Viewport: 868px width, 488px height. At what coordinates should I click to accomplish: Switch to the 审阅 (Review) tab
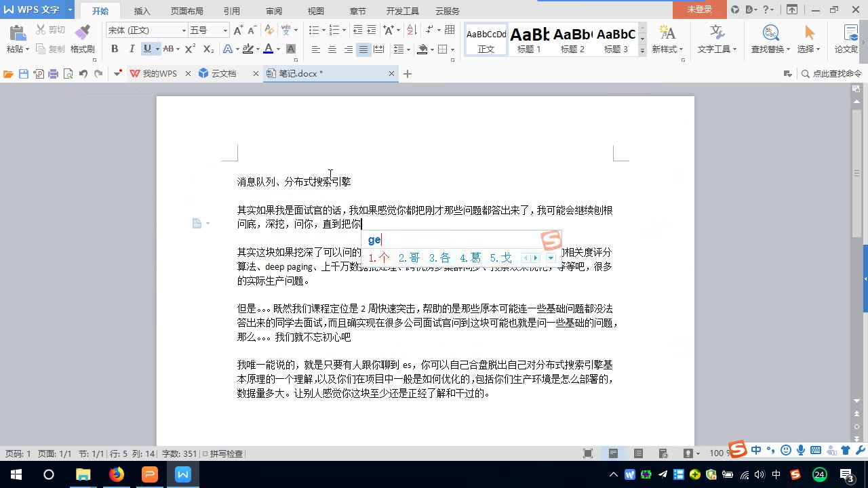[274, 11]
